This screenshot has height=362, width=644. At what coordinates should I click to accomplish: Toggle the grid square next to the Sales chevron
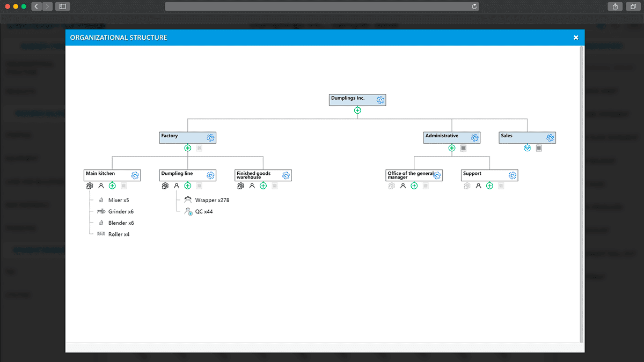[x=538, y=148]
